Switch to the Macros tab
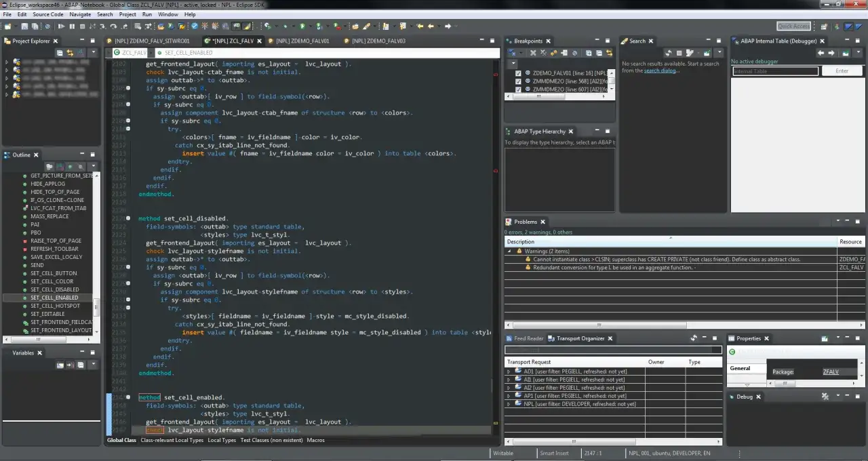 [x=316, y=440]
